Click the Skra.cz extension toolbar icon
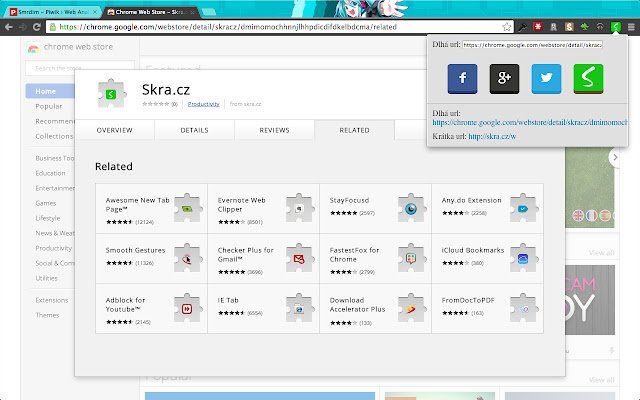Screen dimensions: 640x400 (x=616, y=27)
